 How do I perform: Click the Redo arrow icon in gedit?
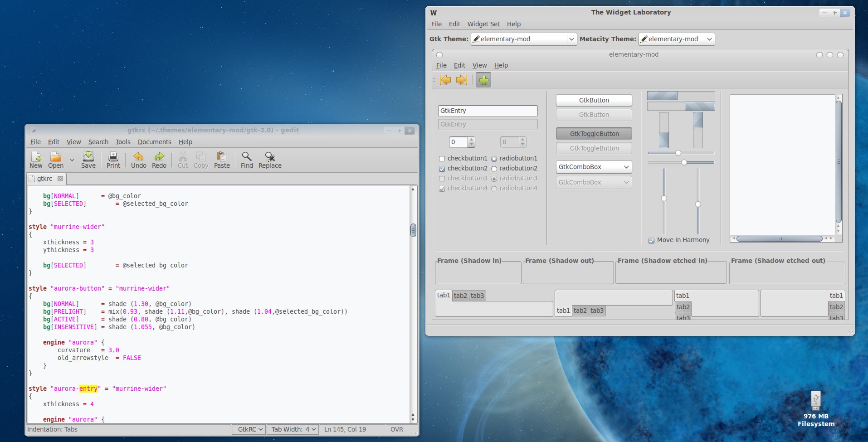[159, 156]
